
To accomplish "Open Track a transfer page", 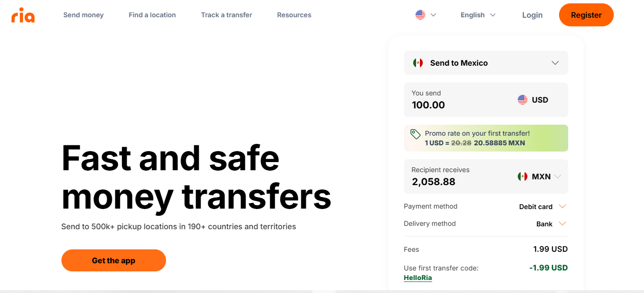I will (x=227, y=15).
